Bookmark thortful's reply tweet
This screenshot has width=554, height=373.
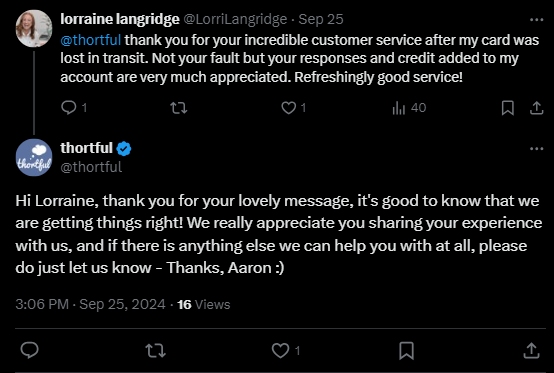point(406,351)
